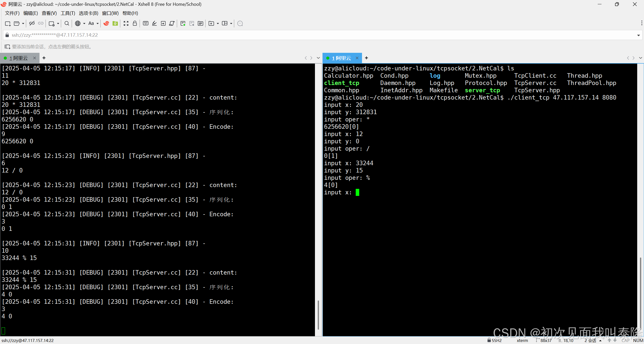The image size is (644, 344).
Task: Open the 工具(T) menu
Action: (68, 13)
